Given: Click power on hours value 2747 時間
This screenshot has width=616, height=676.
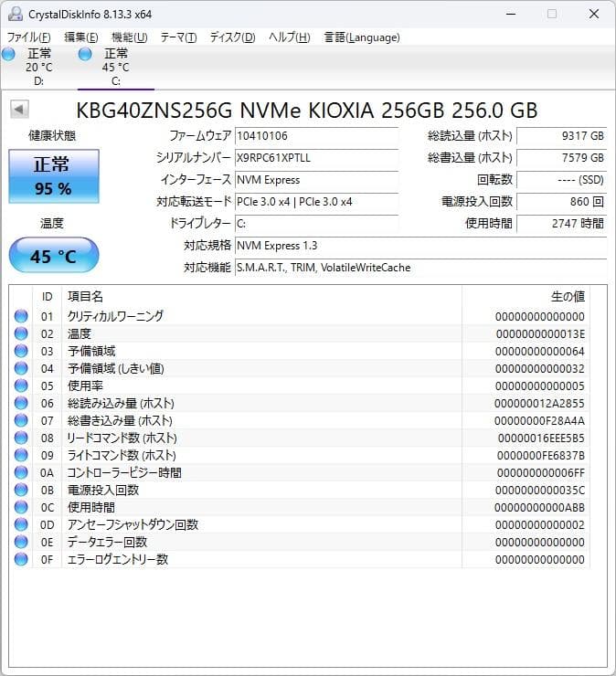Looking at the screenshot, I should coord(561,224).
